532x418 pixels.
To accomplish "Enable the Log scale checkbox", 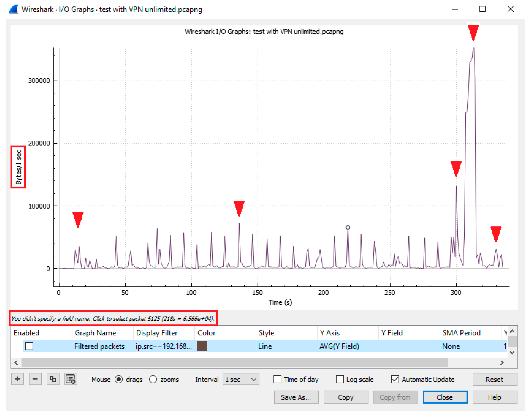I will pyautogui.click(x=340, y=379).
